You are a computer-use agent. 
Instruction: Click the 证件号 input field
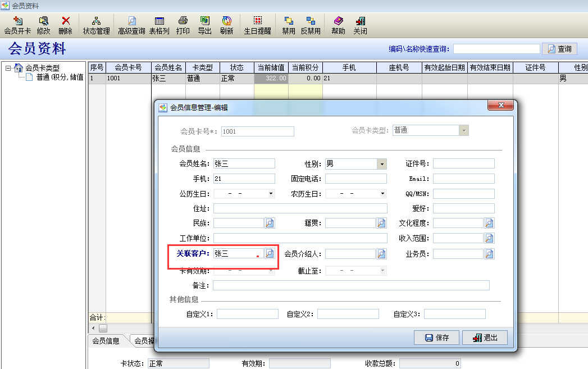464,163
